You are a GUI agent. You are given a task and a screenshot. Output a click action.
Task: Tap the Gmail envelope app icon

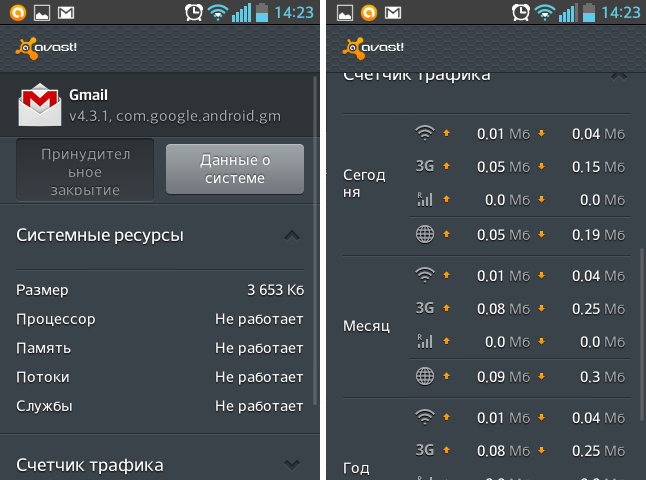pyautogui.click(x=41, y=104)
